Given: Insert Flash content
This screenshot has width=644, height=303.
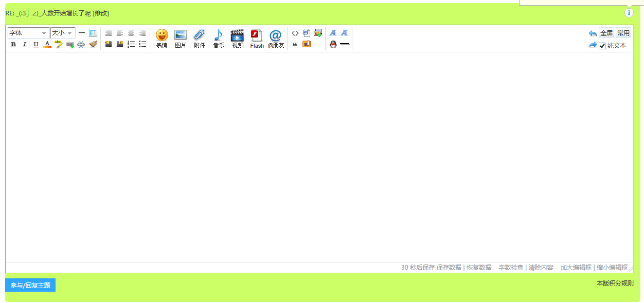Looking at the screenshot, I should (x=257, y=39).
